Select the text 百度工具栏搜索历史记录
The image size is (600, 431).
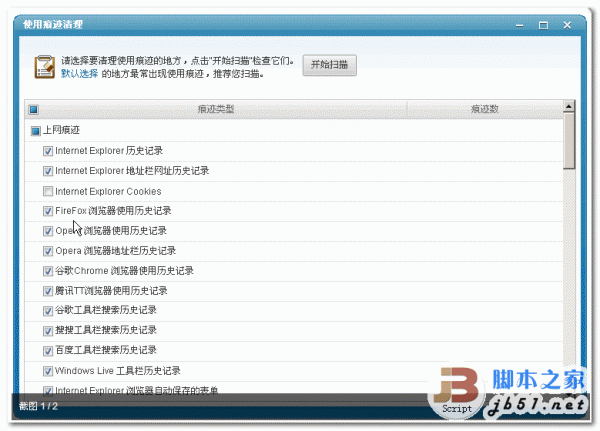pyautogui.click(x=106, y=350)
